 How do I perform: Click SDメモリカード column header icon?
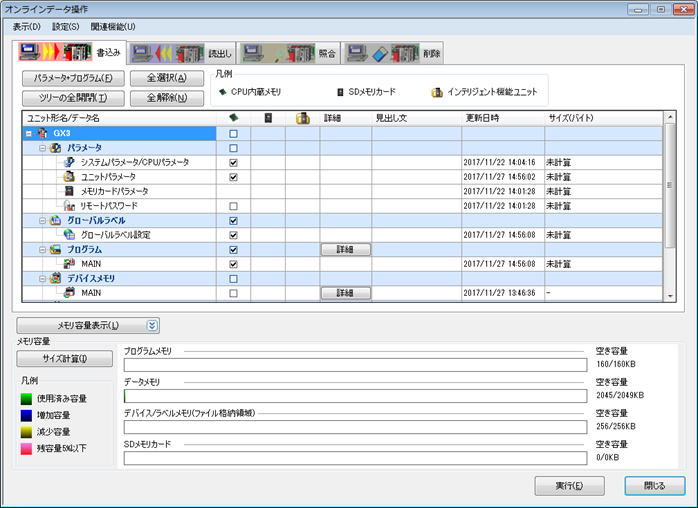(x=268, y=118)
